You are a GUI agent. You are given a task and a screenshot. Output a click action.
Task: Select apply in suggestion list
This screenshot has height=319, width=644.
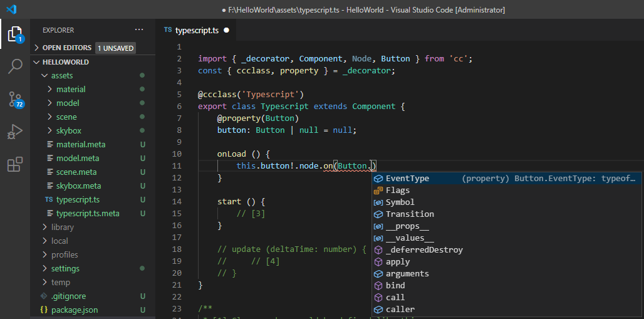[x=507, y=262]
